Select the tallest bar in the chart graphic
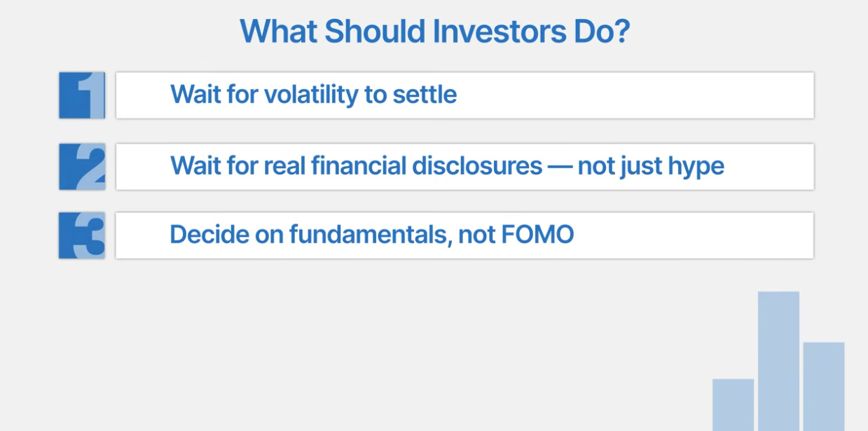This screenshot has width=868, height=431. click(x=778, y=361)
